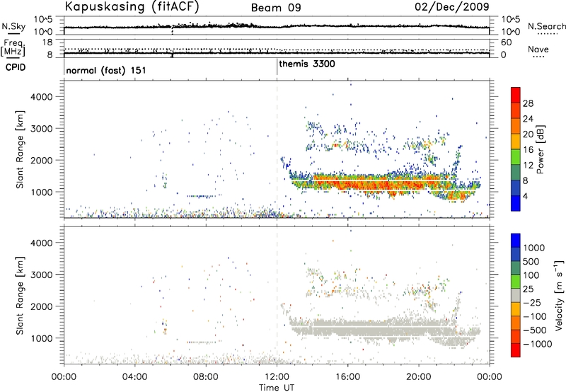Click the '1000' value at top of Velocity colorbar
The image size is (566, 392).
pos(534,248)
